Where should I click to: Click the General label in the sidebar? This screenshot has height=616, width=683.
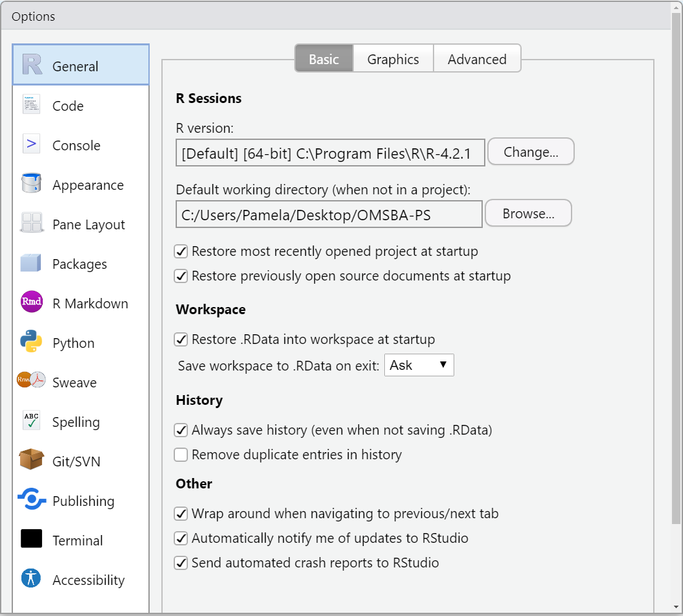(x=75, y=67)
